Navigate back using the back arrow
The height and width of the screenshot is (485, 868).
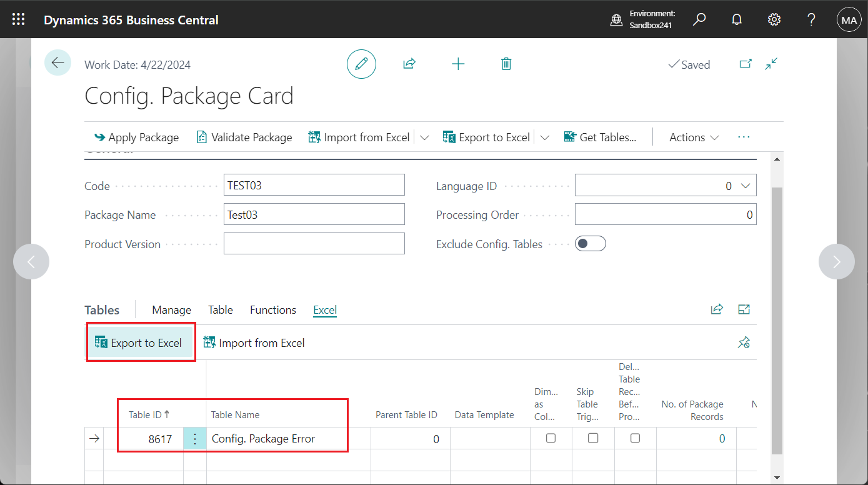tap(57, 63)
